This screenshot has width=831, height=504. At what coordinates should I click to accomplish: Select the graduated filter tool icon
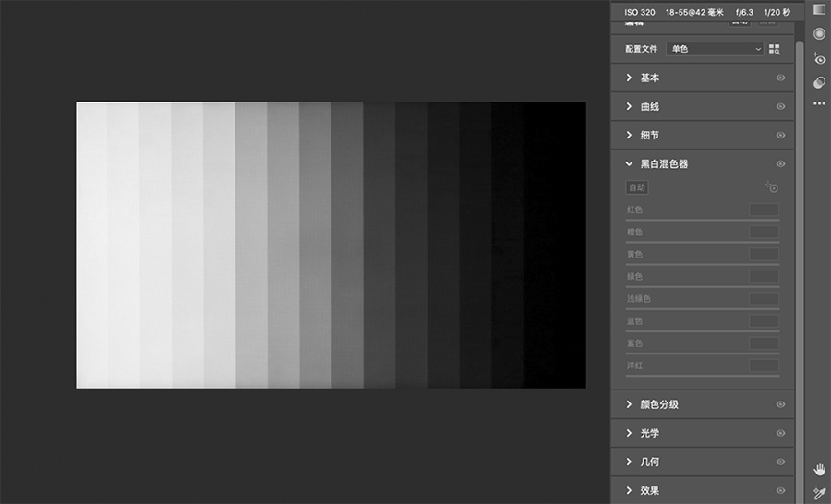click(x=819, y=10)
